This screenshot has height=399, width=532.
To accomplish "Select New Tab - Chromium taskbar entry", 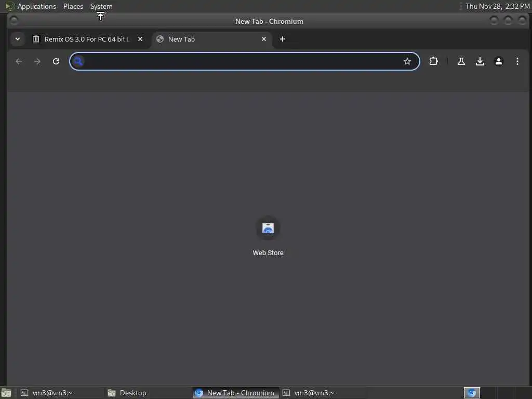I will pos(235,393).
